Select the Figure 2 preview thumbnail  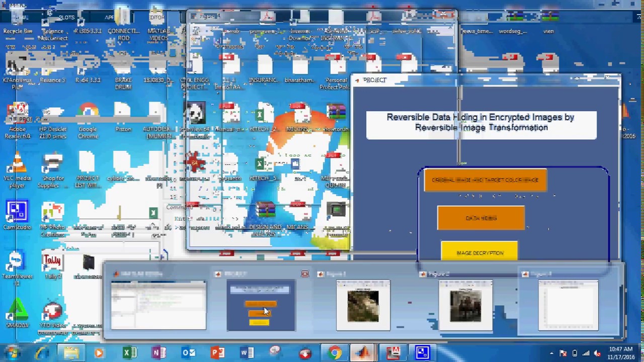[x=465, y=306]
